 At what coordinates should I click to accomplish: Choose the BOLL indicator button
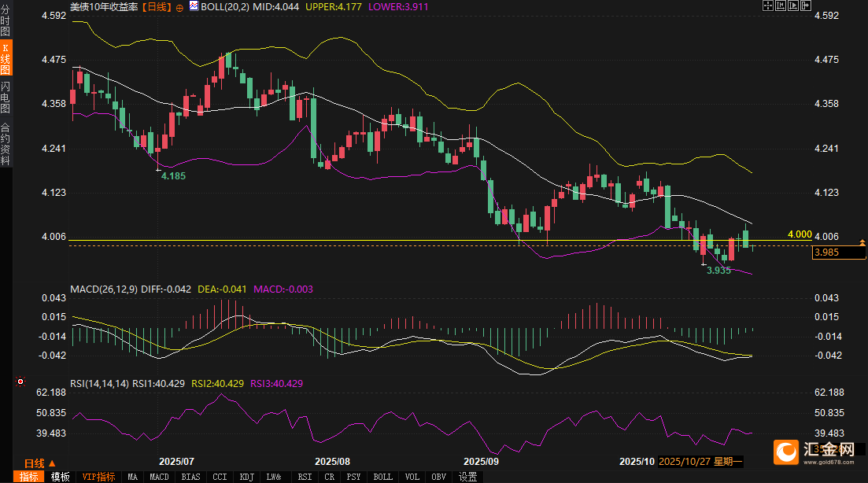(x=382, y=477)
